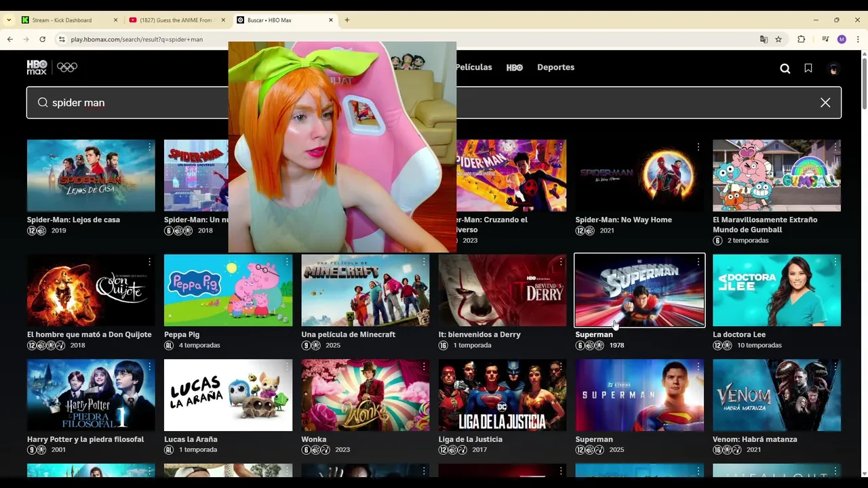Click the title text Una película de Minecraft
Image resolution: width=868 pixels, height=488 pixels.
(348, 334)
